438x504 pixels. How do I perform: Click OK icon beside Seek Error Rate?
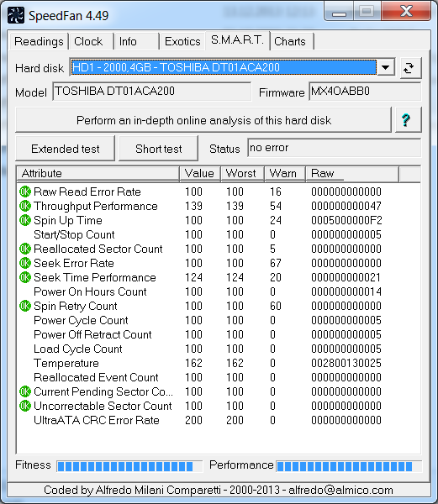[x=24, y=263]
